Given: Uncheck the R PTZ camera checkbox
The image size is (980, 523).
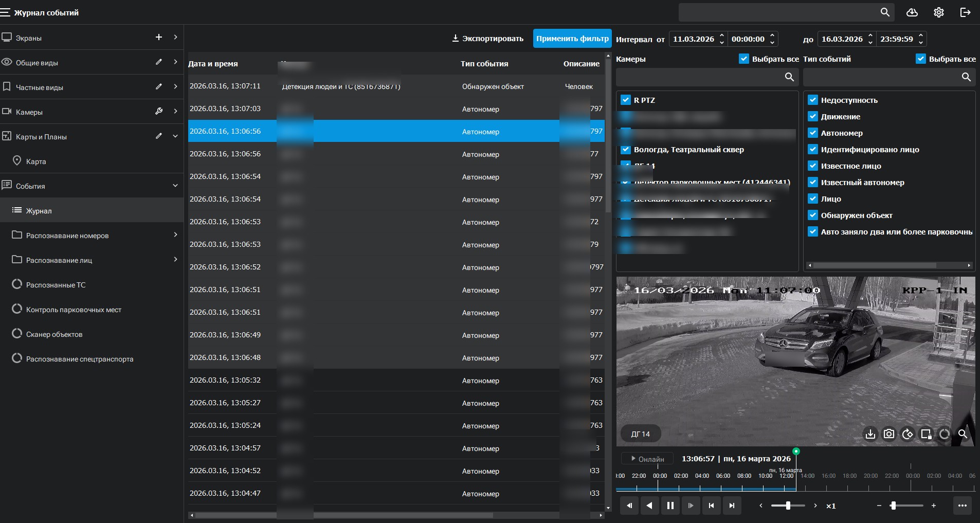Looking at the screenshot, I should (x=626, y=100).
